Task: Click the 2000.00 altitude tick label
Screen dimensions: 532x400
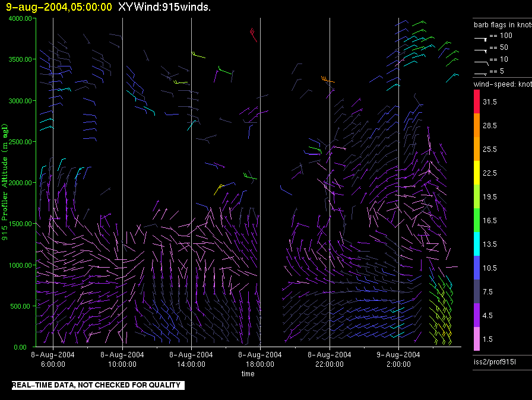Action: [x=20, y=183]
